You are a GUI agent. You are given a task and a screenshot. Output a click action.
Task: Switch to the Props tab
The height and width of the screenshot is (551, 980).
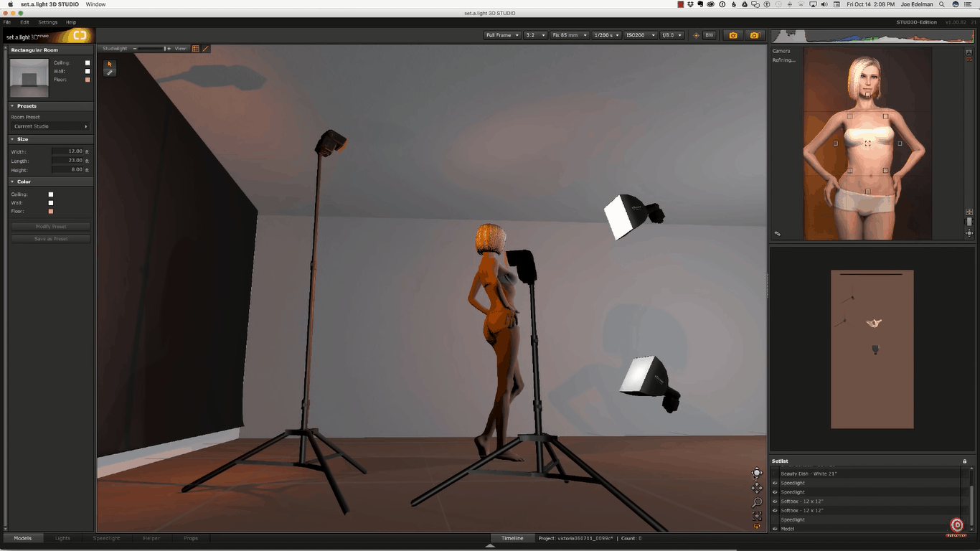191,538
